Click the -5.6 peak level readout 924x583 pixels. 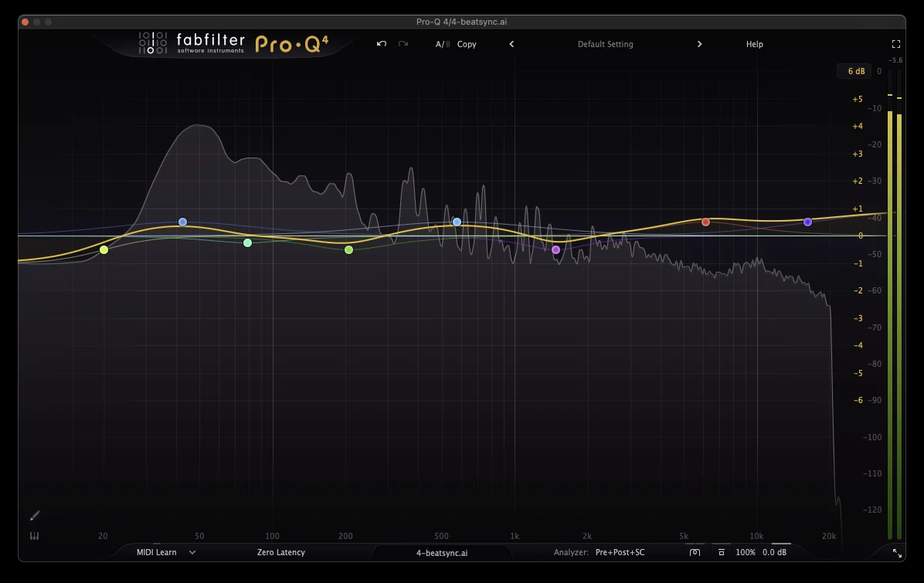[895, 60]
